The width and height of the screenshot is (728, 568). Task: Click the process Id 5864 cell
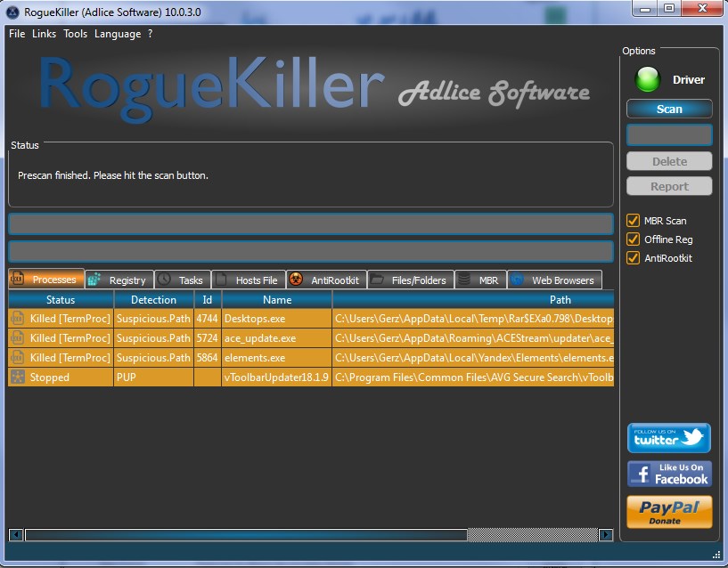(x=207, y=357)
